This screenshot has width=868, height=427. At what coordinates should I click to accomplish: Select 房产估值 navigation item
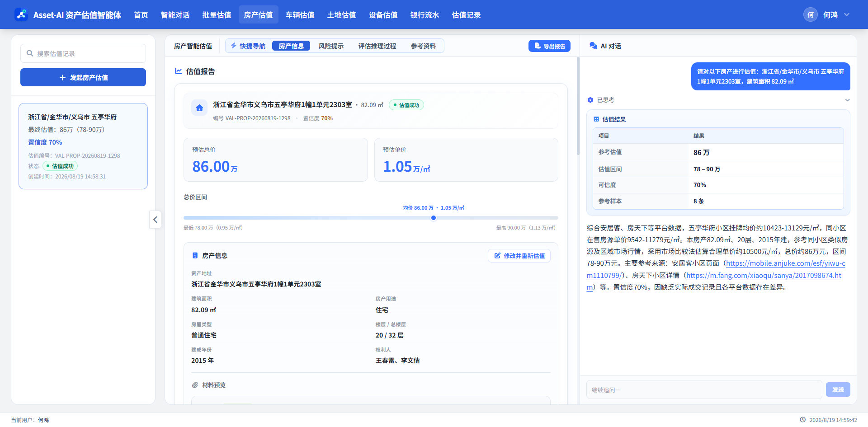[259, 15]
